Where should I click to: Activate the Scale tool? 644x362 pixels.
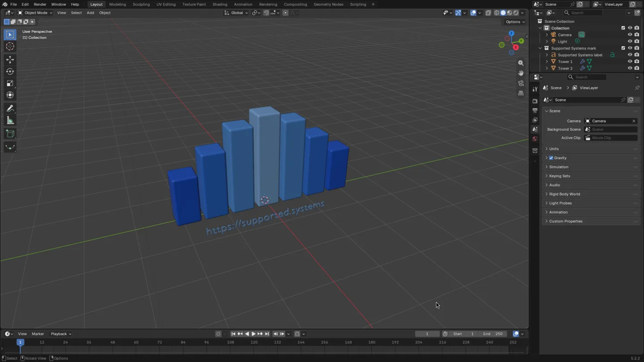tap(10, 83)
